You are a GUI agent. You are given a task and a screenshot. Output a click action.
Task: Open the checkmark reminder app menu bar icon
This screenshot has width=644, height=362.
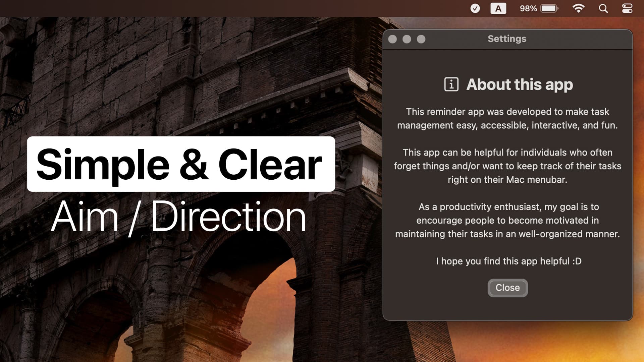(x=475, y=8)
